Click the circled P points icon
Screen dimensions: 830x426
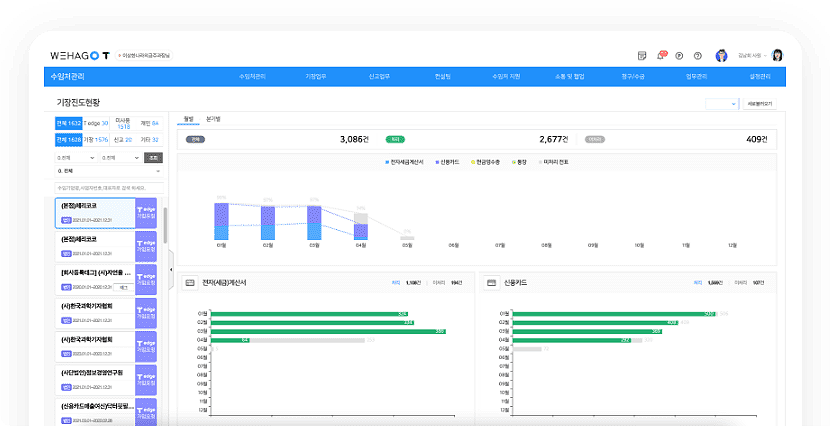679,56
